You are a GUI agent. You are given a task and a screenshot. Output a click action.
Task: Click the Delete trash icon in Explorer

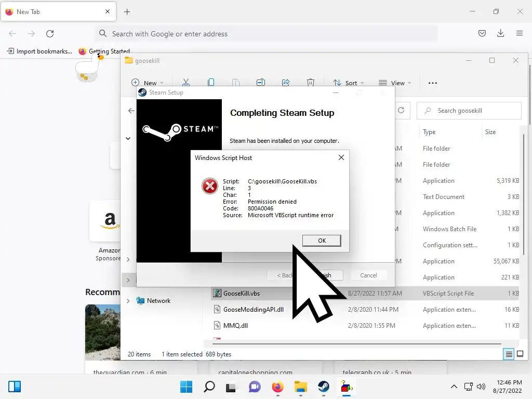point(311,83)
